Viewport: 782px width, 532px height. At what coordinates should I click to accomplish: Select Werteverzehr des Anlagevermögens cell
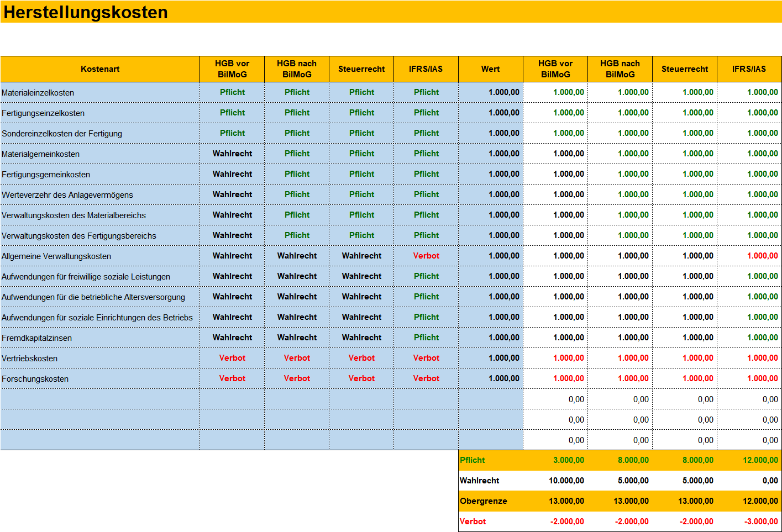pyautogui.click(x=100, y=194)
